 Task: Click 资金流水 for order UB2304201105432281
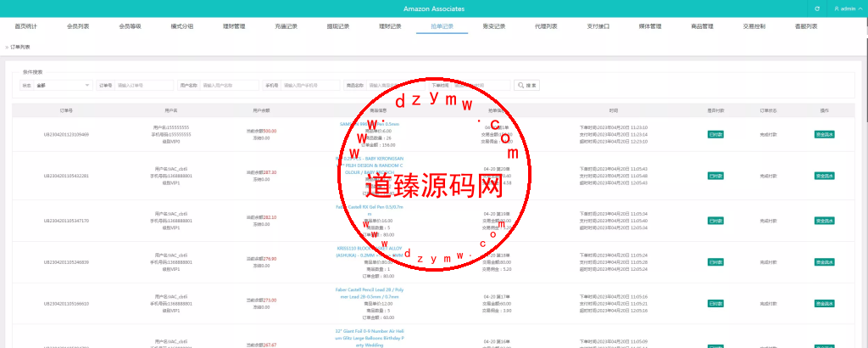[x=824, y=176]
